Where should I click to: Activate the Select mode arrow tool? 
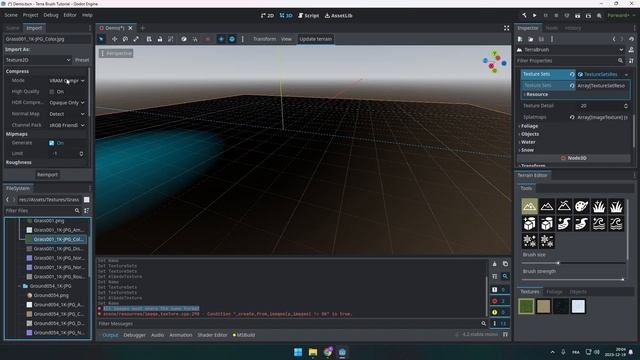pos(101,39)
